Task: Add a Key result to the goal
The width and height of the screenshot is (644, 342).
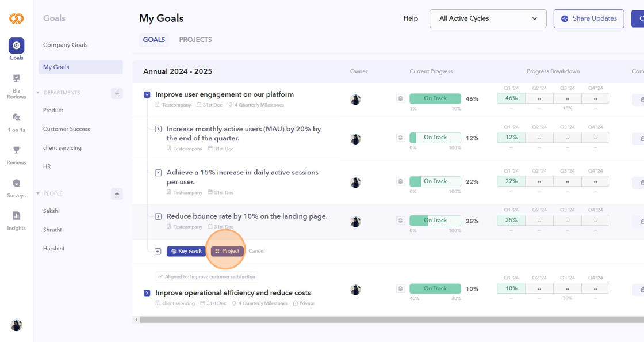Action: [186, 251]
